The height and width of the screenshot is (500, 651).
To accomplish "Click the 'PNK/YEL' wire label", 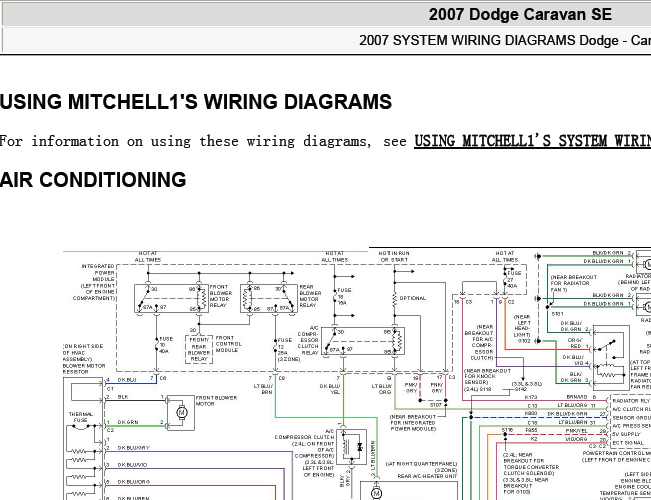I will [576, 431].
